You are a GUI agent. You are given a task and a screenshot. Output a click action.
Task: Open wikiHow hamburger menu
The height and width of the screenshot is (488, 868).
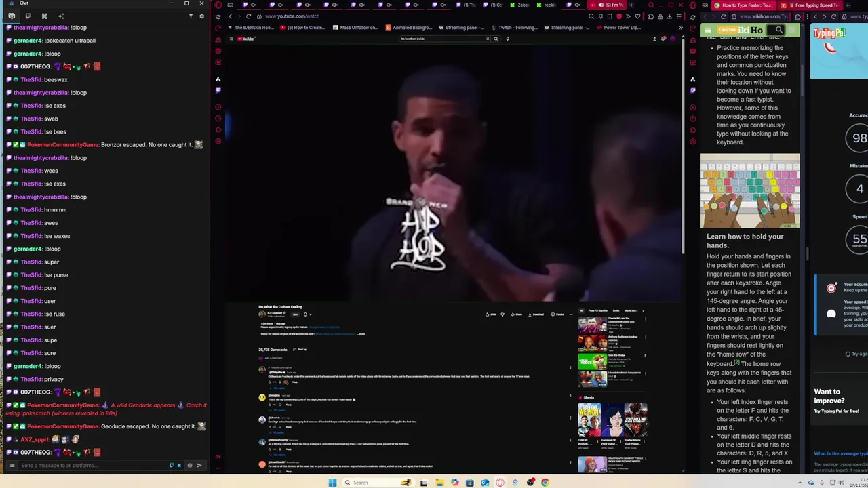(707, 30)
